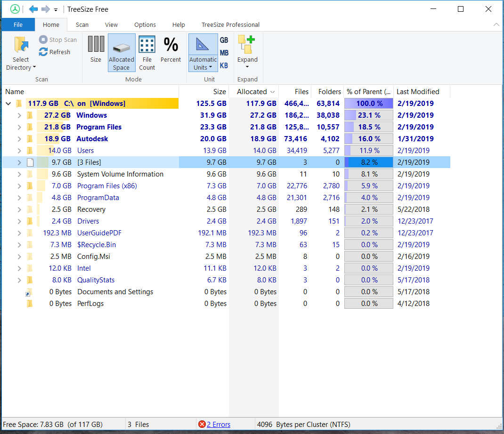Go forward with the right arrow icon
Screen dimensions: 504x434
point(45,9)
